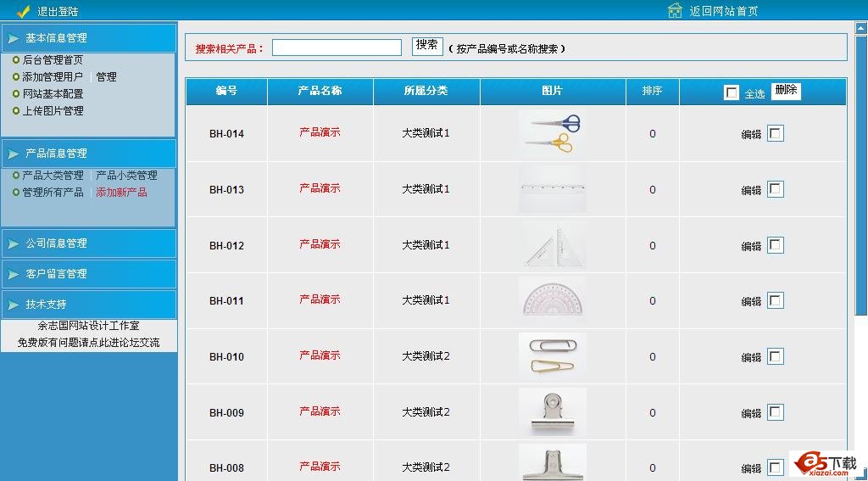Open 添加管理用户 menu item

point(53,77)
